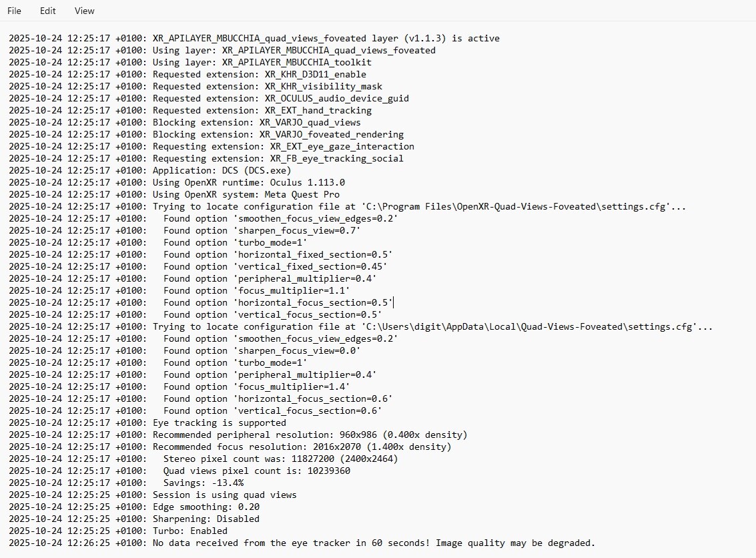The height and width of the screenshot is (558, 756).
Task: Click the 'sharpen_focus_view=0.7' option line
Action: pos(262,230)
